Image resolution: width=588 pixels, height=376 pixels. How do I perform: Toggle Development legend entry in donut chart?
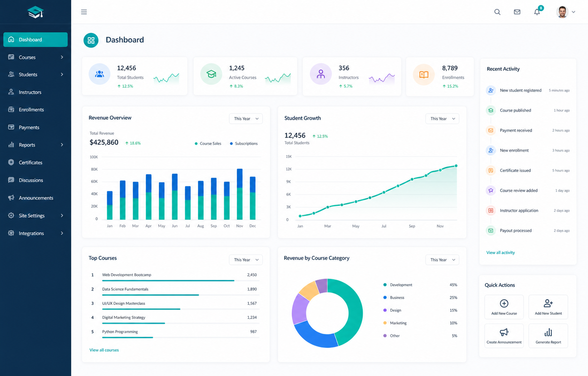[398, 285]
